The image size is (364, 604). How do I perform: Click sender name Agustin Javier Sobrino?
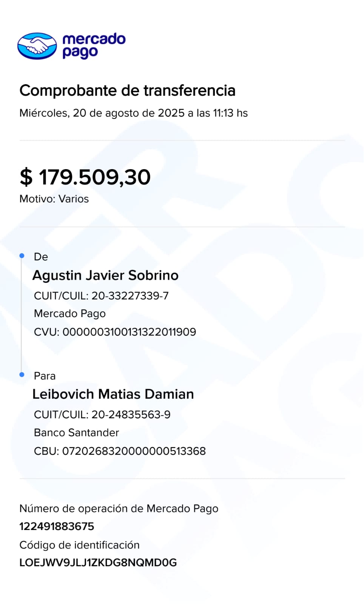[105, 276]
